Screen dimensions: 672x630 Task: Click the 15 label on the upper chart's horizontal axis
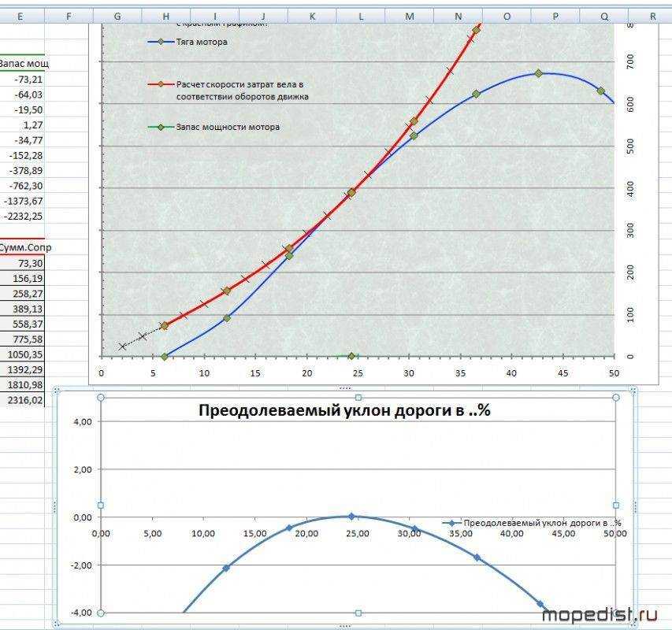coord(255,373)
